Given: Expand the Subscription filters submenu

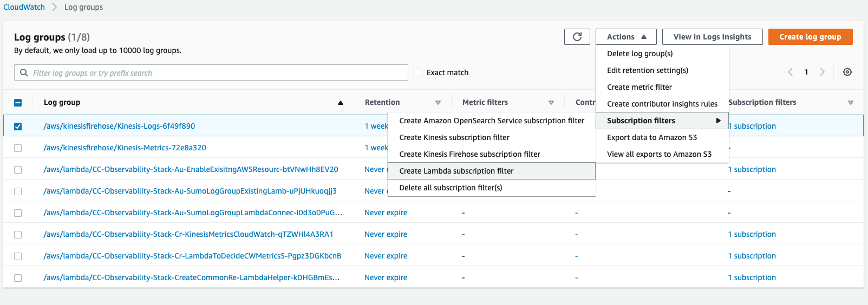Looking at the screenshot, I should pyautogui.click(x=662, y=121).
